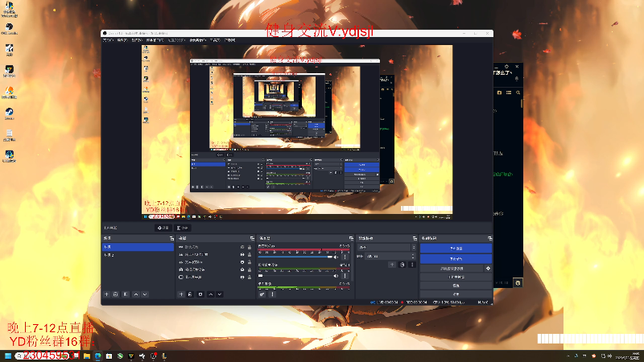Toggle visibility of the second source in the Sources list
This screenshot has height=362, width=644.
click(x=242, y=254)
